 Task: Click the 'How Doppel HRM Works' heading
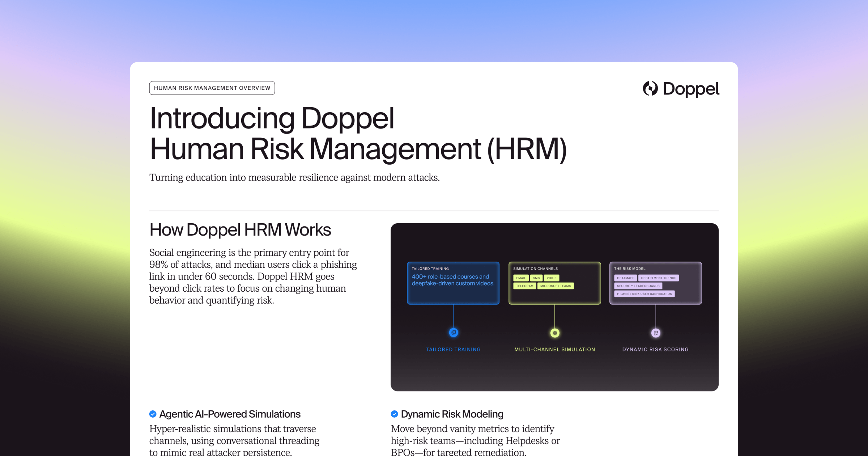240,230
